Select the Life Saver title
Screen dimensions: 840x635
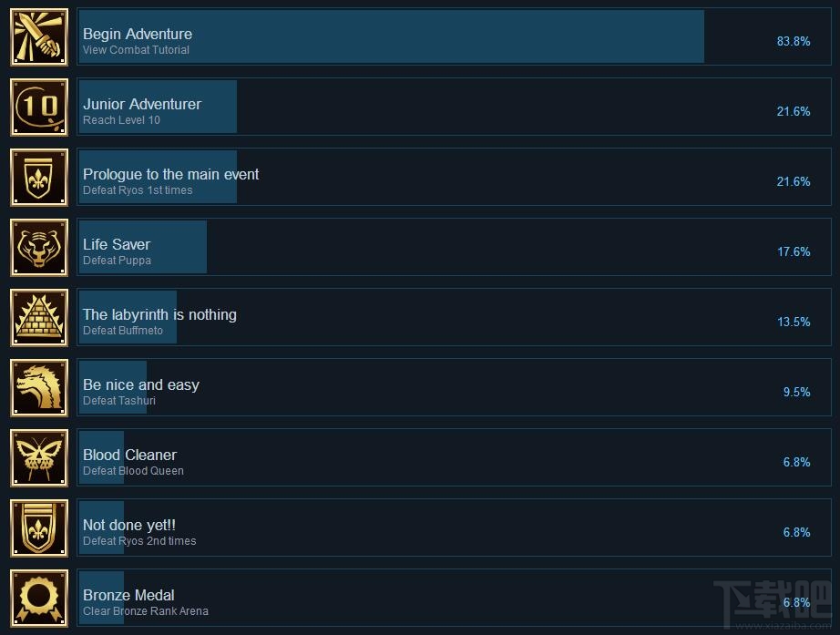click(x=117, y=244)
